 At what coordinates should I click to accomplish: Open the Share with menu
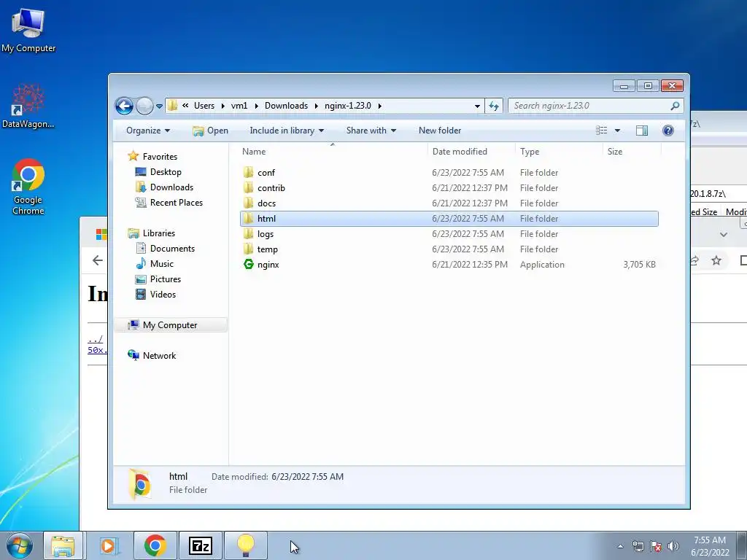pos(371,131)
